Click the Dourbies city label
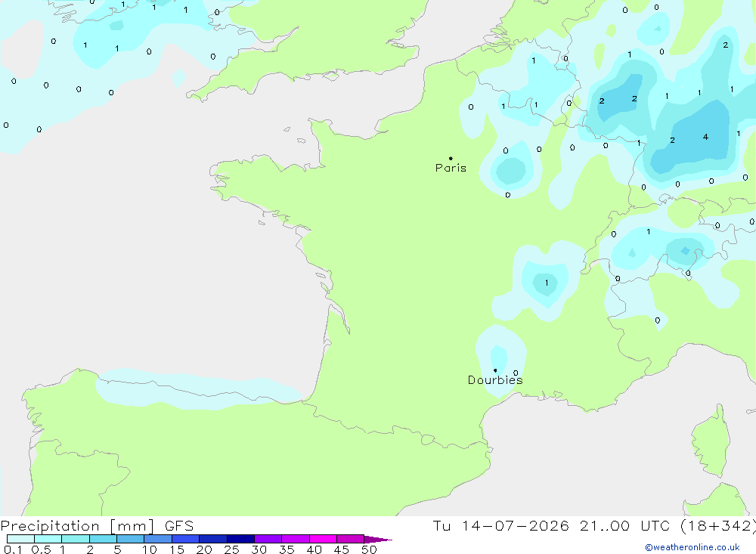 coord(495,380)
